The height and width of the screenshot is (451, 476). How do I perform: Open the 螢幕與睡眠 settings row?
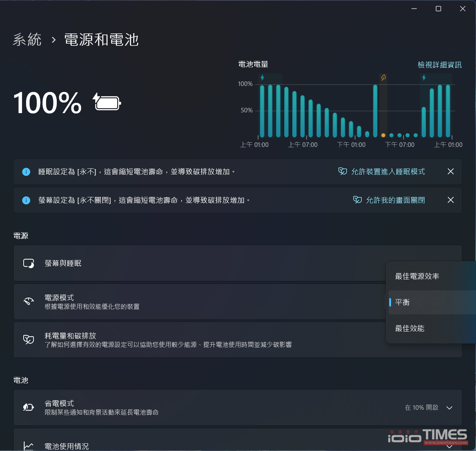pyautogui.click(x=238, y=263)
